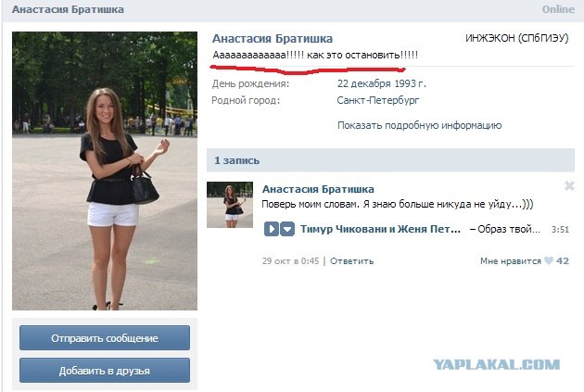The height and width of the screenshot is (392, 584).
Task: Delete the wall post with X icon
Action: 569,185
